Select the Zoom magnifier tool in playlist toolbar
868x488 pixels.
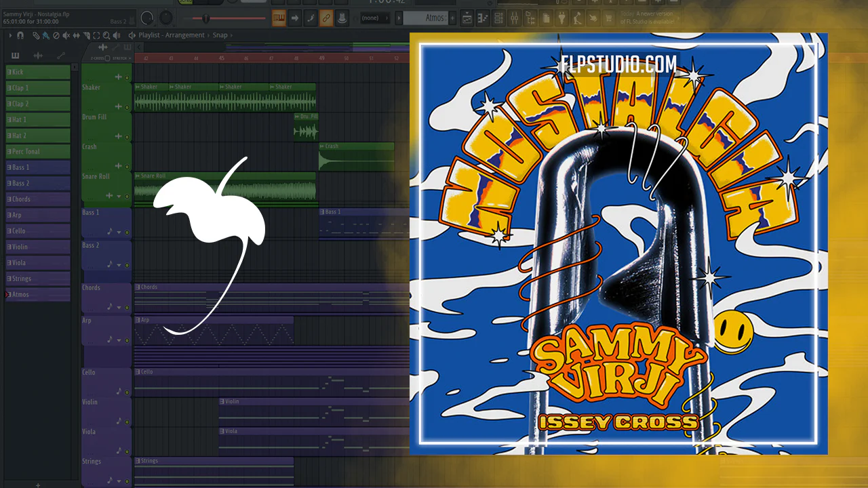pyautogui.click(x=106, y=35)
